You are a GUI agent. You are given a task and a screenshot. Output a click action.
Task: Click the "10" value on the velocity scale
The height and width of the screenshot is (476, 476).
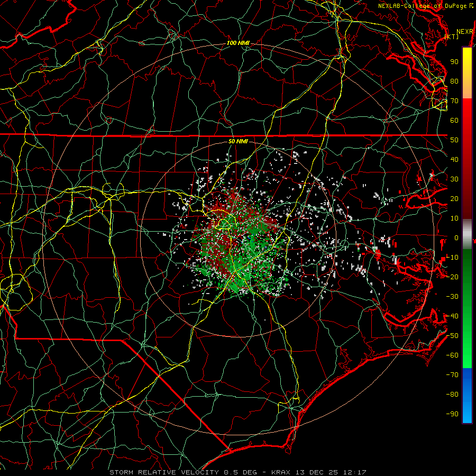454,218
